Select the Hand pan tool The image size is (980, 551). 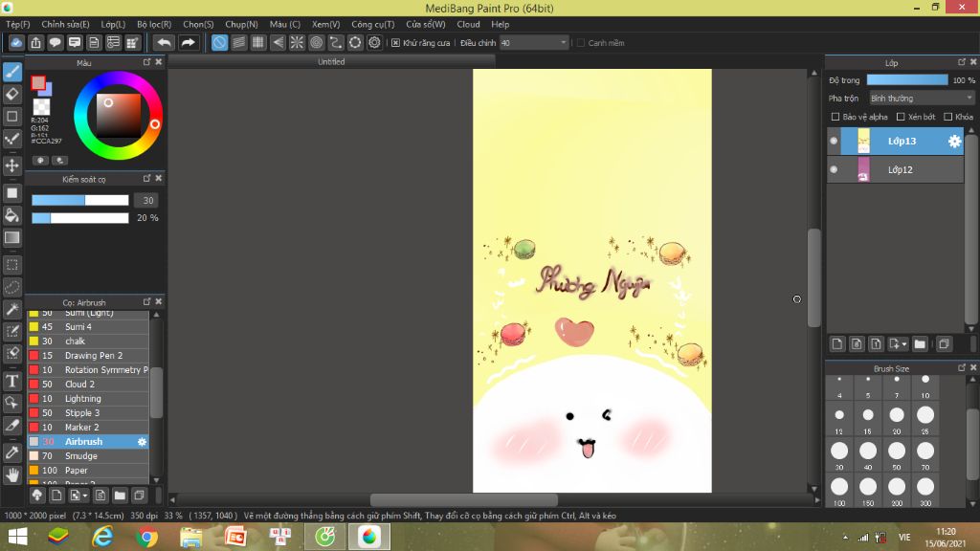coord(11,475)
